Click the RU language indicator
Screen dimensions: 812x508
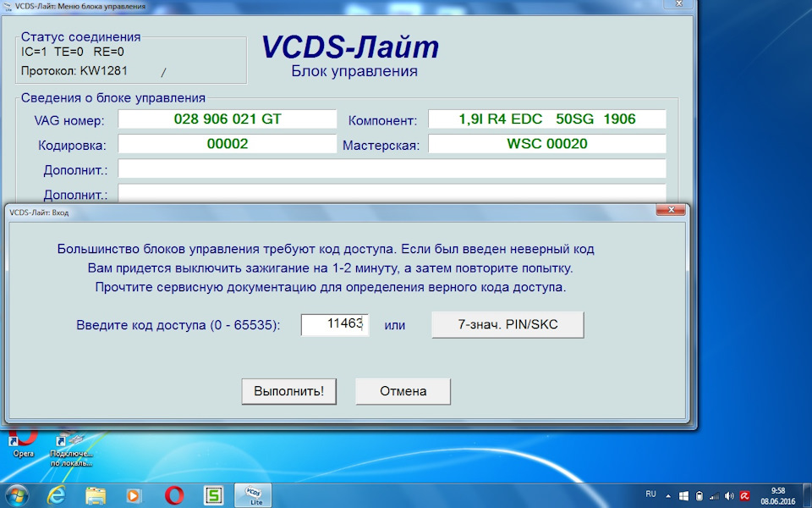651,494
